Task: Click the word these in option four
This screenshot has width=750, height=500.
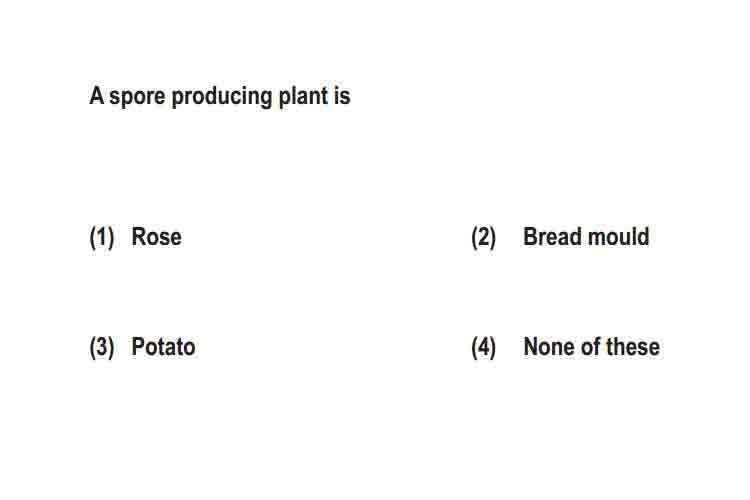Action: click(633, 347)
